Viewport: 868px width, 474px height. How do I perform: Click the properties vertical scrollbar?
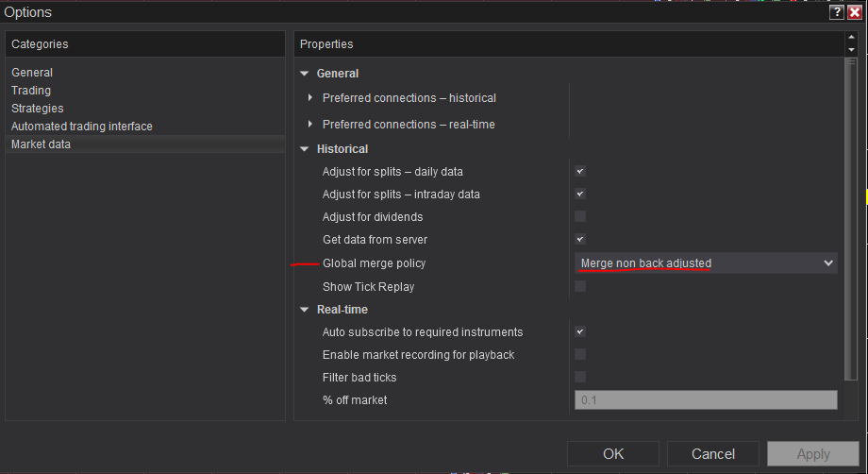(851, 217)
